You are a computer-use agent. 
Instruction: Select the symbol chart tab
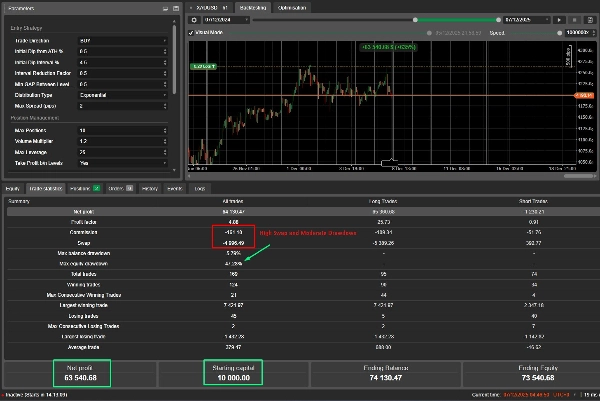click(x=210, y=8)
